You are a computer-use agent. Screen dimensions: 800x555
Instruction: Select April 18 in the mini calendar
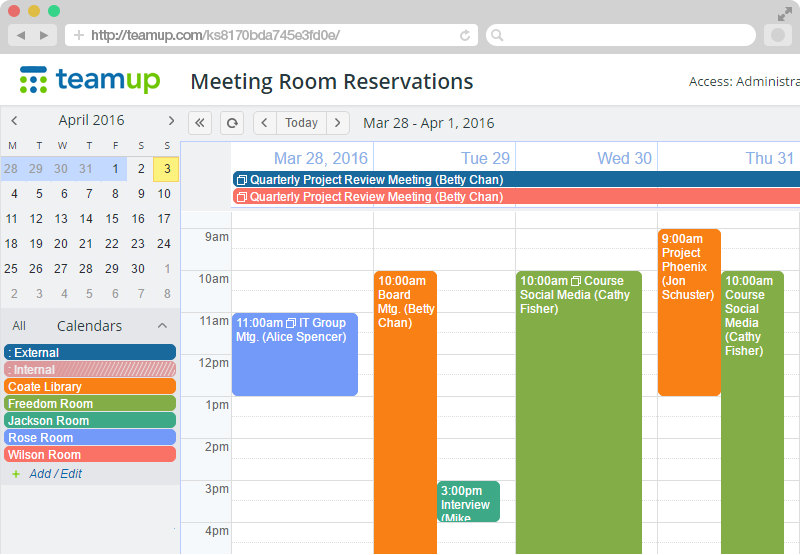[11, 244]
